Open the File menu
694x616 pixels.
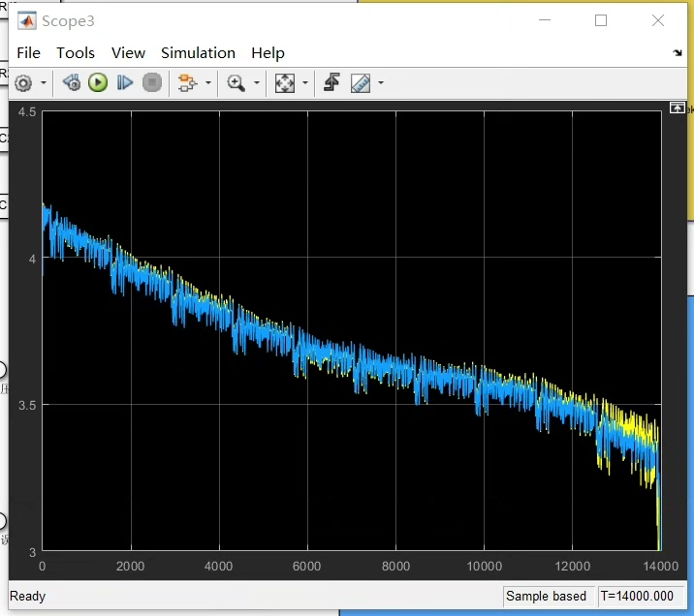28,53
